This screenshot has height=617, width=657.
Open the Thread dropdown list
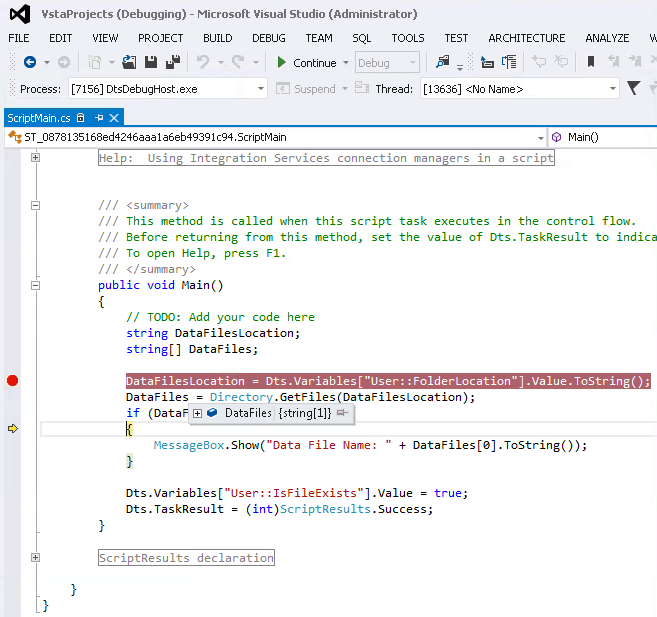(613, 88)
